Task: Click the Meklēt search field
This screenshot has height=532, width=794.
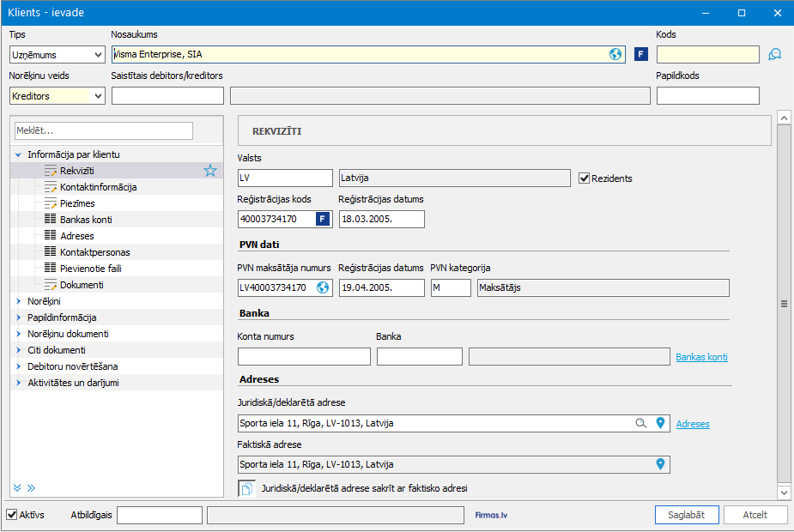Action: click(103, 130)
